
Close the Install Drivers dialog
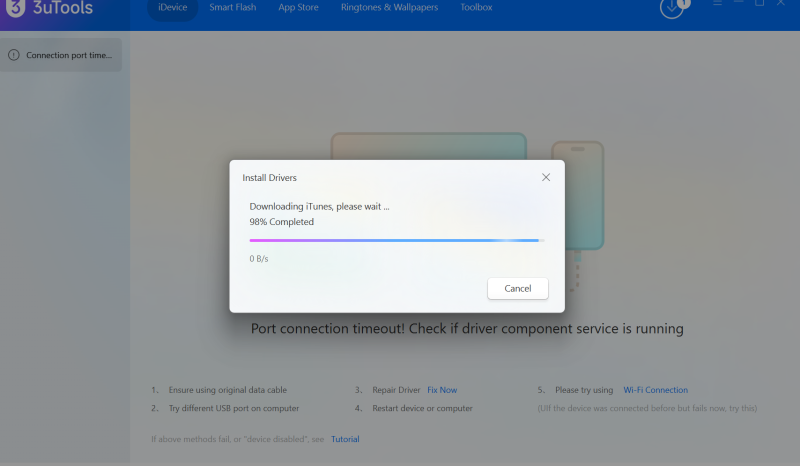click(546, 177)
